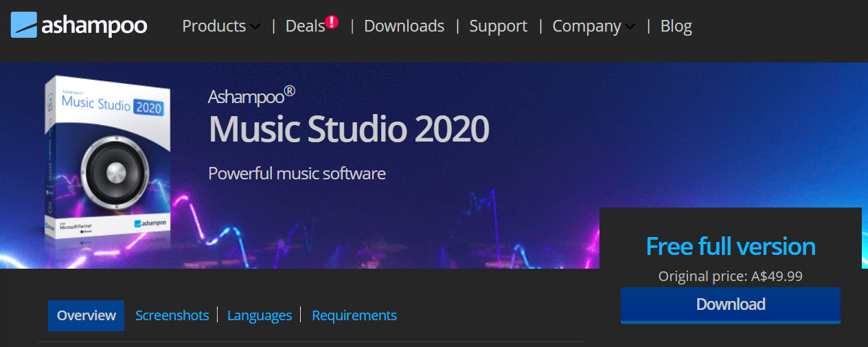The height and width of the screenshot is (347, 868).
Task: Click the Music Studio 2020 heading
Action: 349,128
